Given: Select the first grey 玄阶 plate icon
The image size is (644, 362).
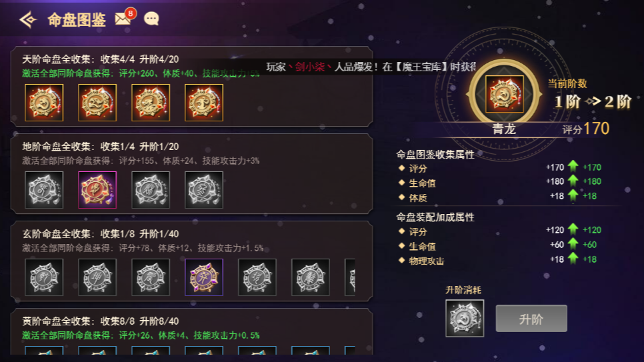Looking at the screenshot, I should click(44, 277).
